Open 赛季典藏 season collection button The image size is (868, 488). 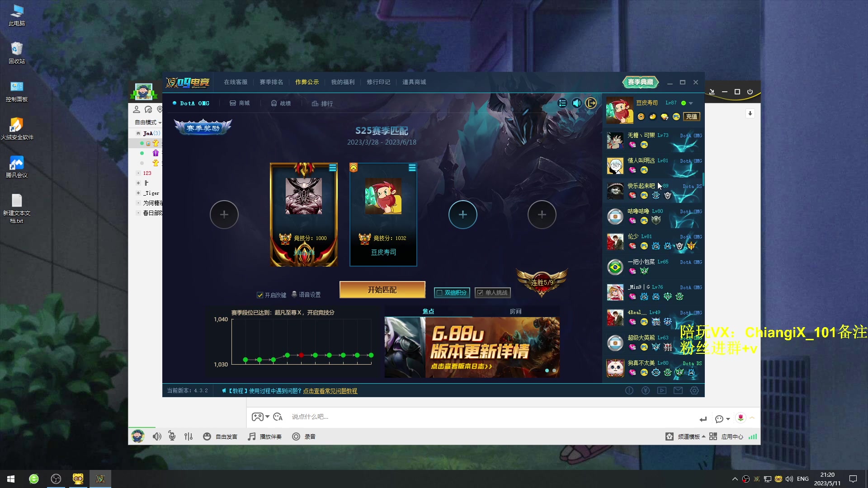coord(641,82)
